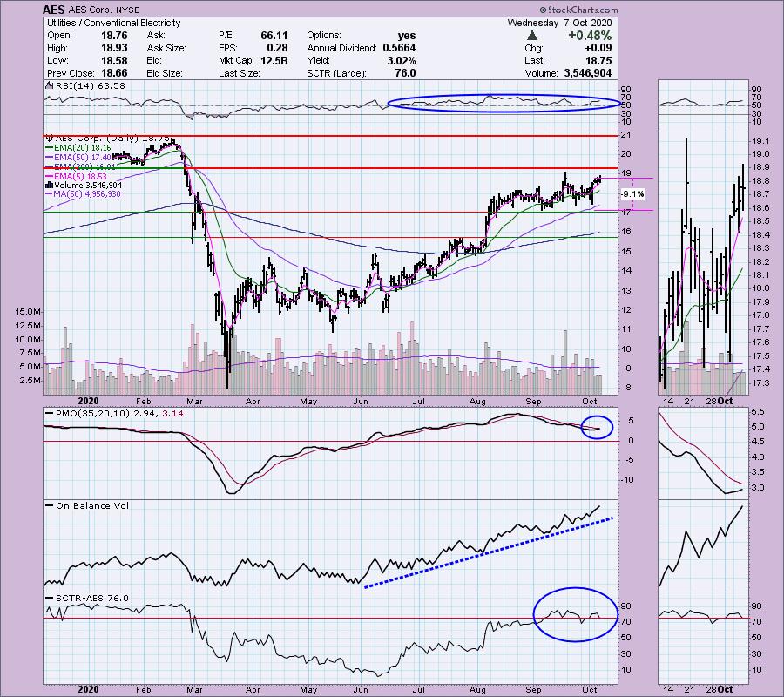
Task: Click the AES ticker symbol in the header
Action: coord(53,10)
